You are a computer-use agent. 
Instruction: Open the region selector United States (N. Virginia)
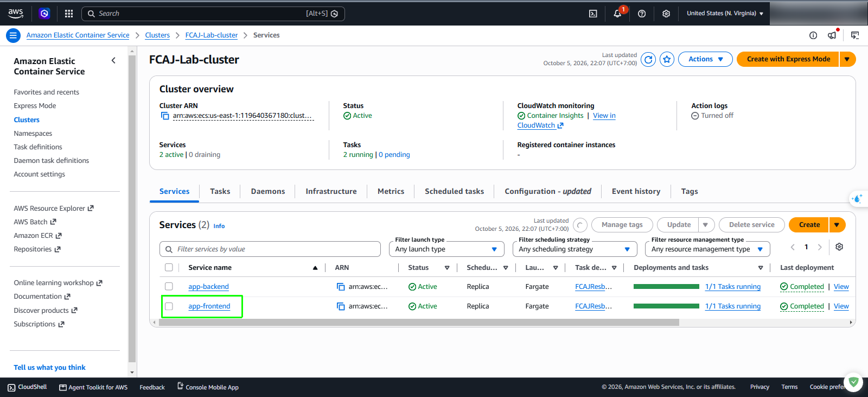(x=725, y=14)
